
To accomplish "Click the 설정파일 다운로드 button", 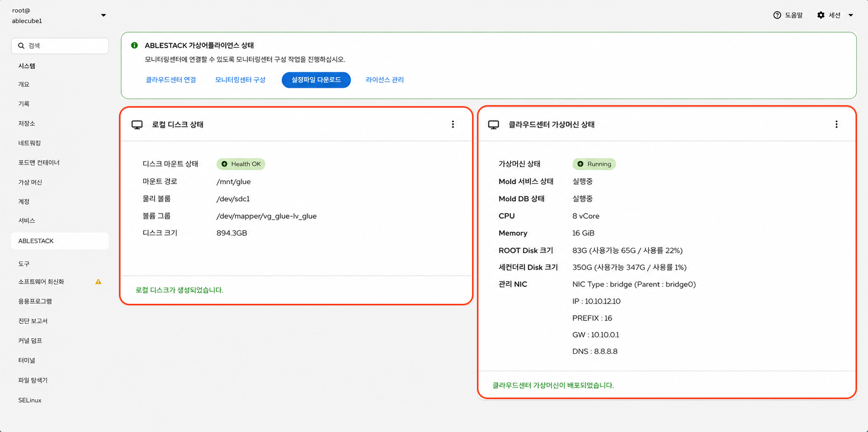I will coord(316,80).
